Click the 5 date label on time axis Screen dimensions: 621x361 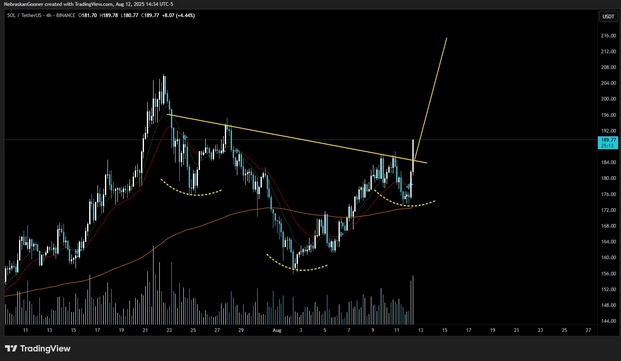[325, 330]
